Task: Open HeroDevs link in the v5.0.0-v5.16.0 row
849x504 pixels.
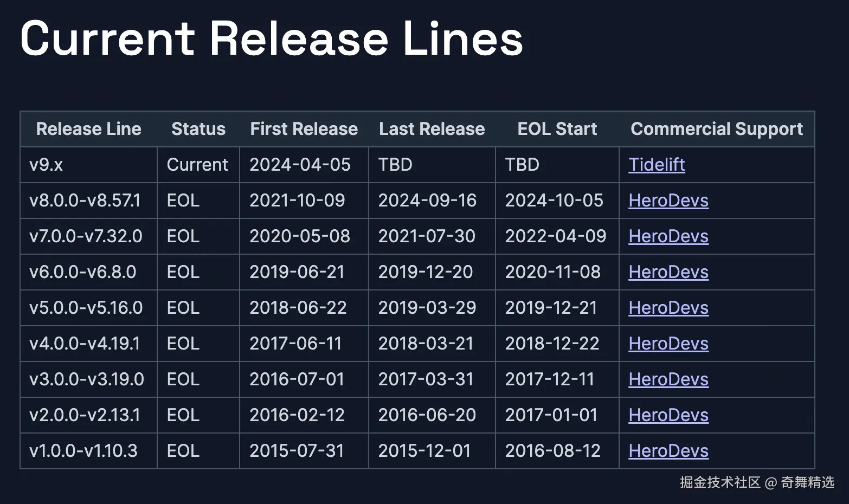Action: [668, 308]
